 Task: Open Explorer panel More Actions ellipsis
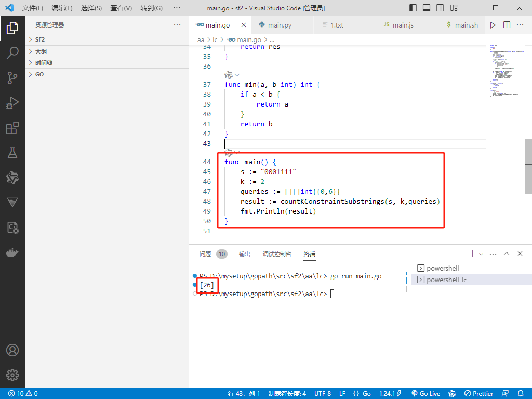click(x=177, y=25)
